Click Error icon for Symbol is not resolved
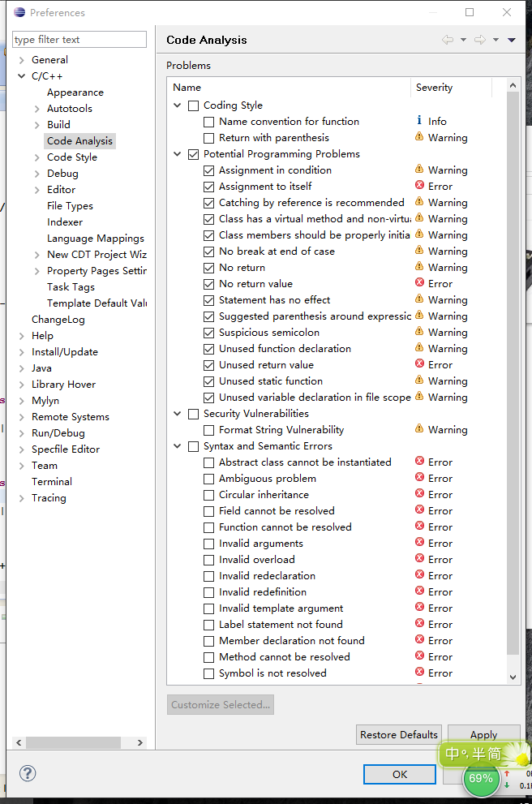This screenshot has width=532, height=804. coord(419,673)
